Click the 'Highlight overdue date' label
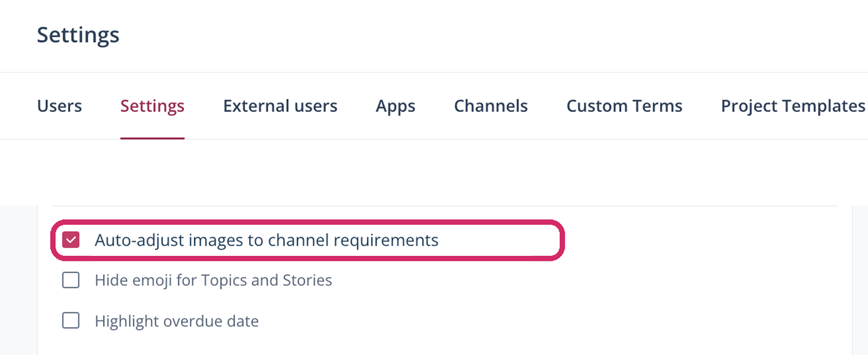 click(x=177, y=321)
